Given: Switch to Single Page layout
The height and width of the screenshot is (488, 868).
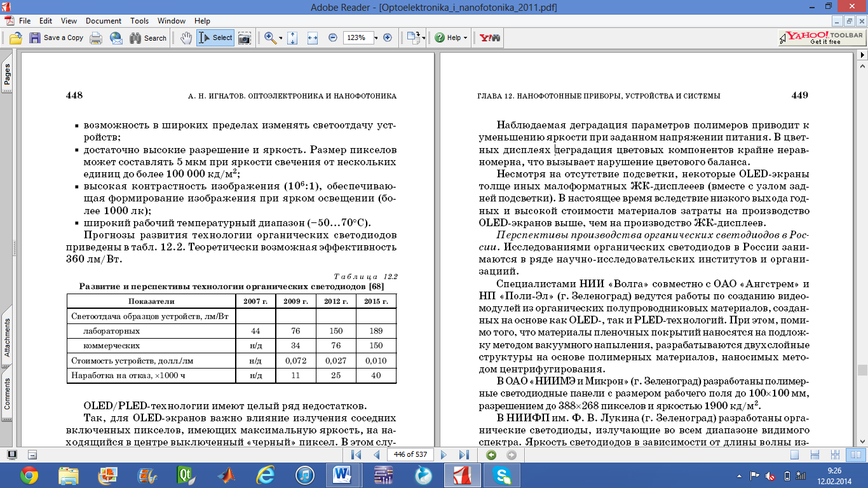Looking at the screenshot, I should tap(794, 455).
